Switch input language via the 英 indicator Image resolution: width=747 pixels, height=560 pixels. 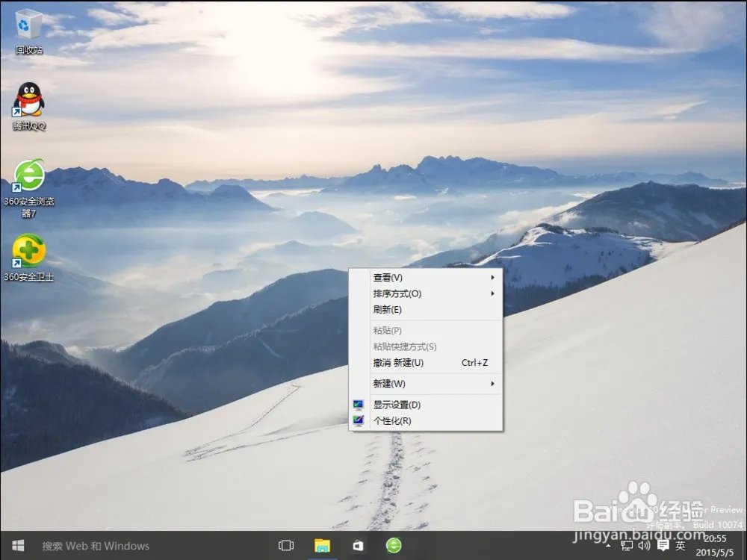pos(679,546)
